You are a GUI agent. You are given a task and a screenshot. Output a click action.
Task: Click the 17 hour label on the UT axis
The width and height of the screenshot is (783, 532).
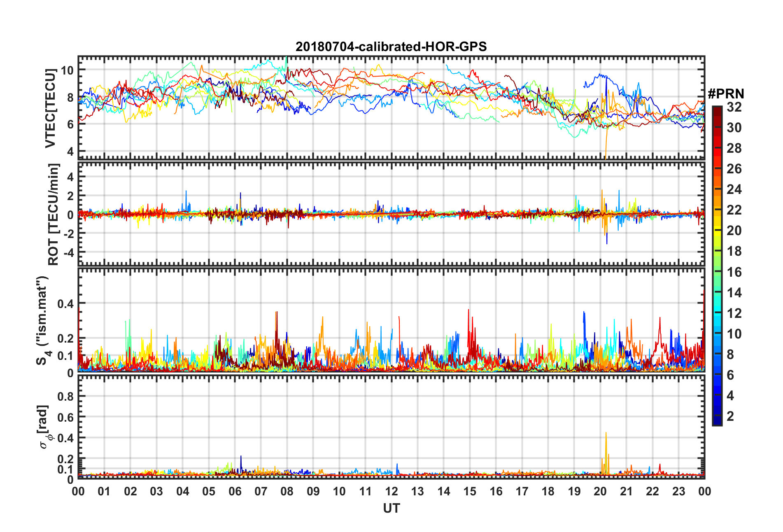pos(522,491)
